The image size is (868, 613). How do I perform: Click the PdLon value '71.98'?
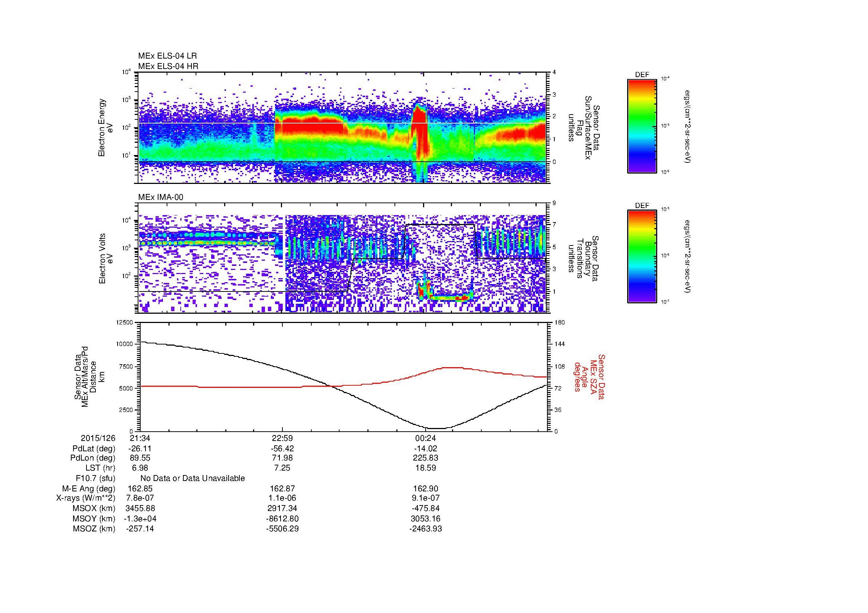point(282,458)
